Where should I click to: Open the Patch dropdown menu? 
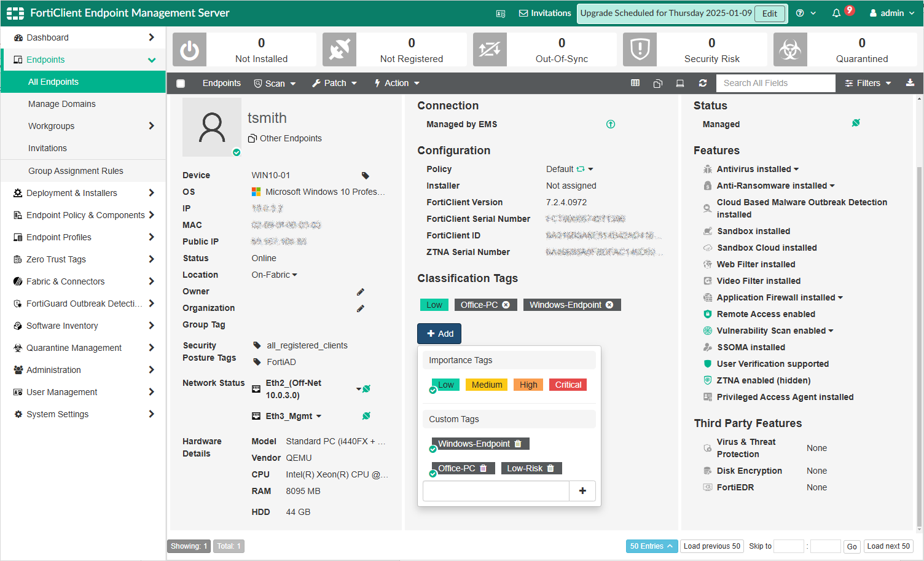(x=335, y=84)
